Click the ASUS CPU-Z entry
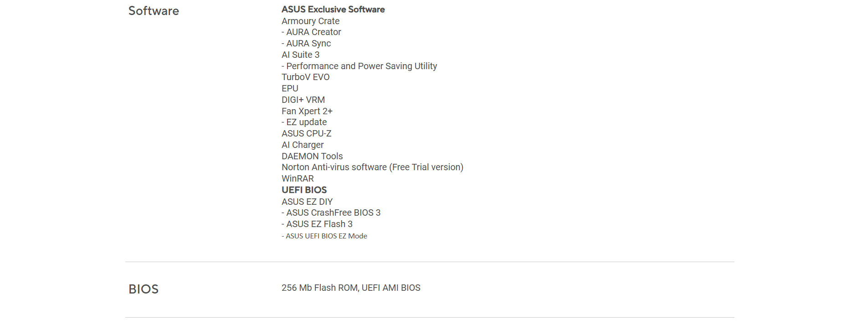This screenshot has width=868, height=334. tap(306, 133)
